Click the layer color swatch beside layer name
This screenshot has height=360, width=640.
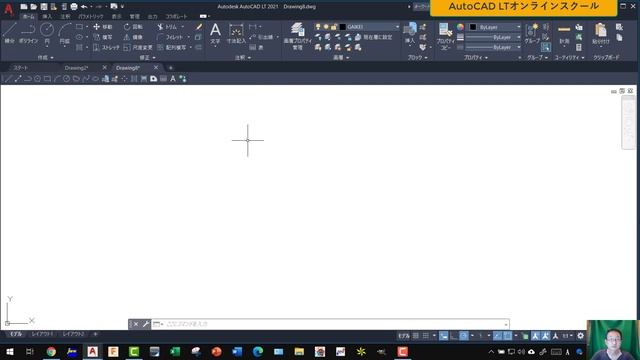pyautogui.click(x=342, y=27)
